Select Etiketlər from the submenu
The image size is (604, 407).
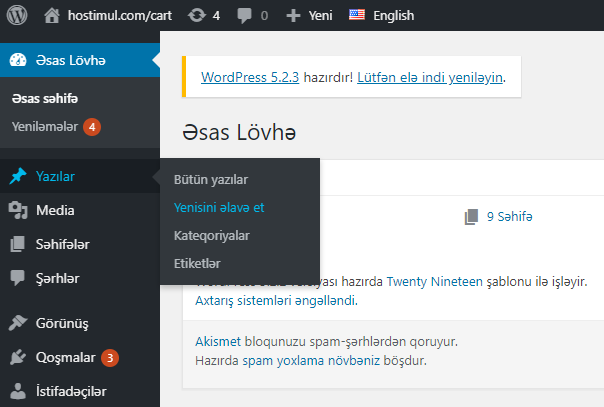click(197, 263)
